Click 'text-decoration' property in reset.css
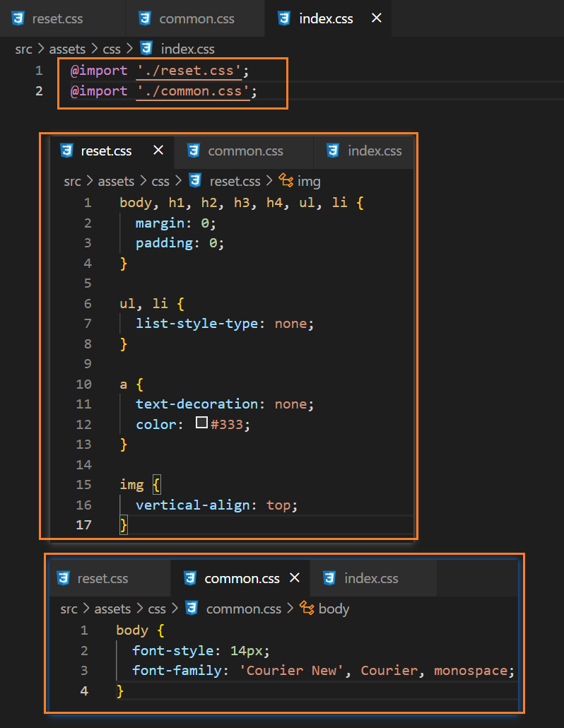The width and height of the screenshot is (564, 728). tap(196, 404)
